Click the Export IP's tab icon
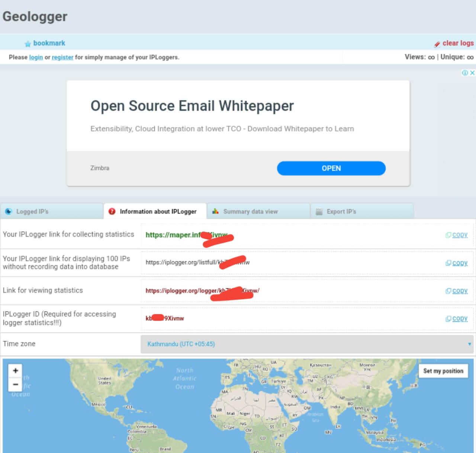Viewport: 476px width, 453px height. click(319, 211)
